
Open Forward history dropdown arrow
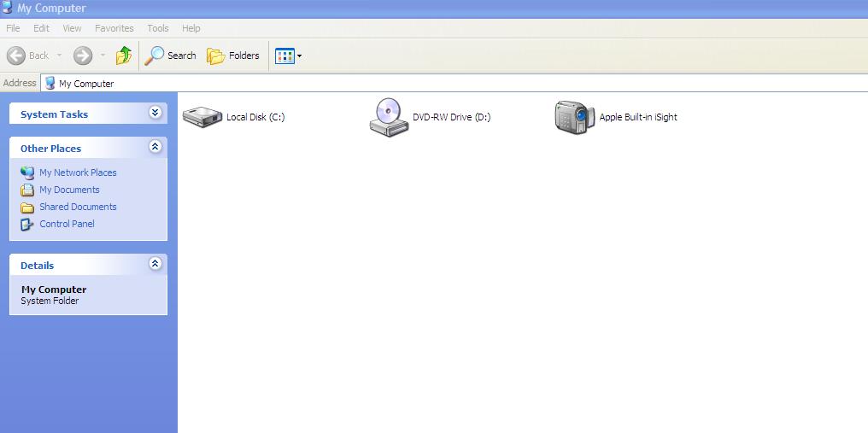coord(103,56)
